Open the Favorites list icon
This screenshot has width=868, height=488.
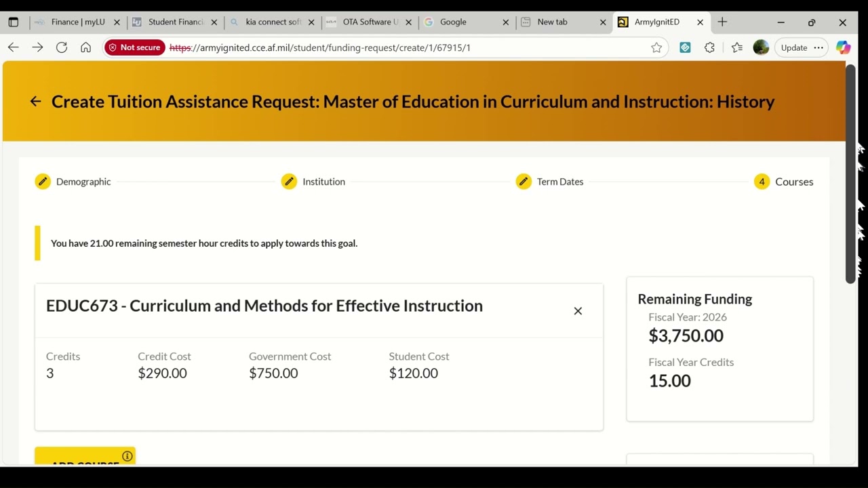pyautogui.click(x=737, y=47)
